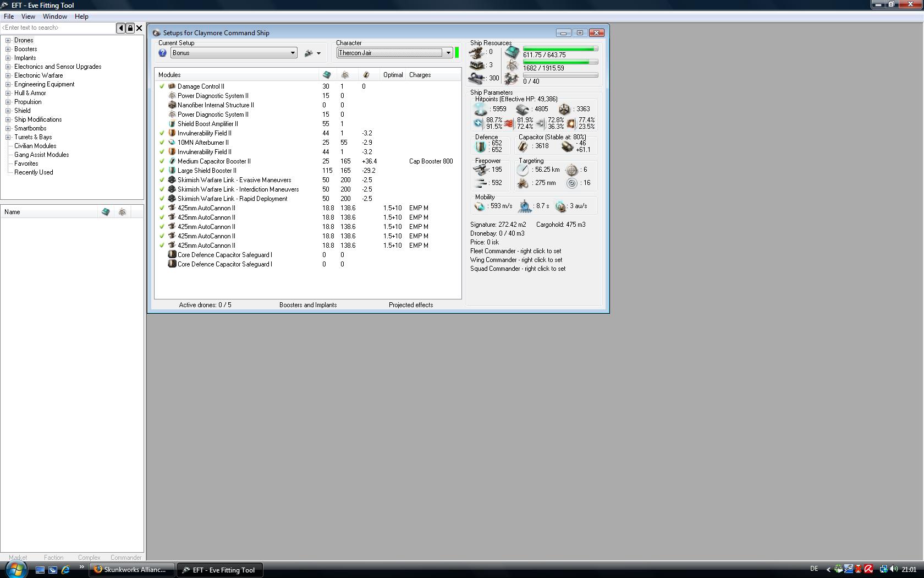Click the armor hitpoints icon next to 4805

pos(522,109)
